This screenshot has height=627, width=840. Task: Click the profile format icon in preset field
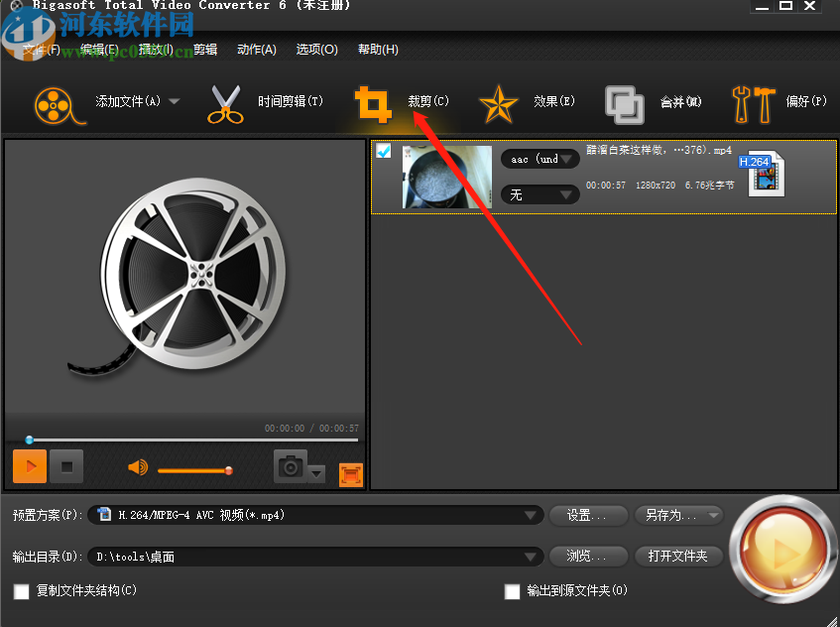(104, 515)
